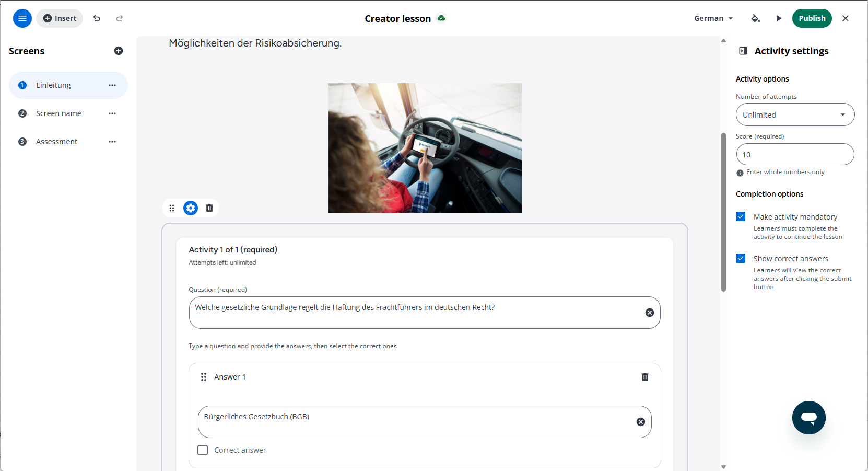This screenshot has width=868, height=471.
Task: Publish the lesson
Action: pos(812,18)
